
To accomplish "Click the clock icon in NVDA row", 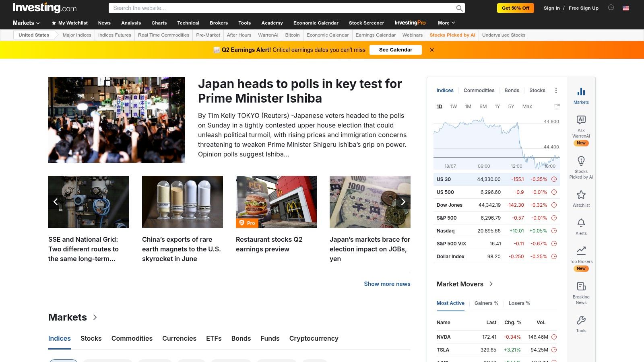I will tap(554, 337).
